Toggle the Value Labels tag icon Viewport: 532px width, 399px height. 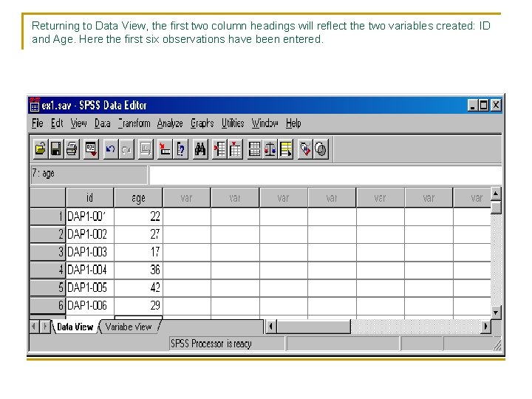(x=305, y=149)
